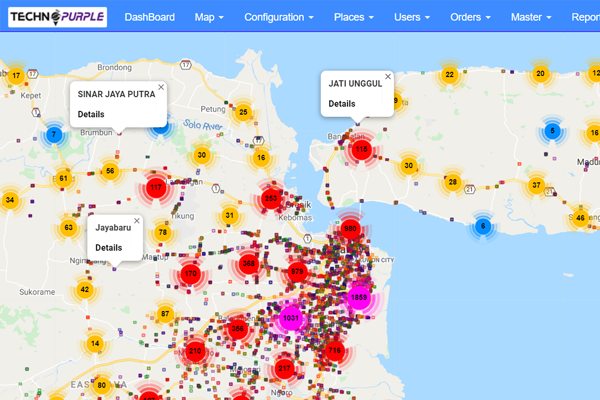Click the yellow 25 cluster marker
This screenshot has height=400, width=600.
click(243, 112)
